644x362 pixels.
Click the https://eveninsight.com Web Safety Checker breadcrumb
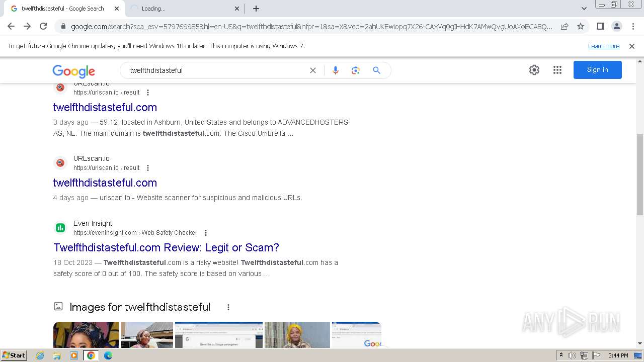[x=135, y=233]
